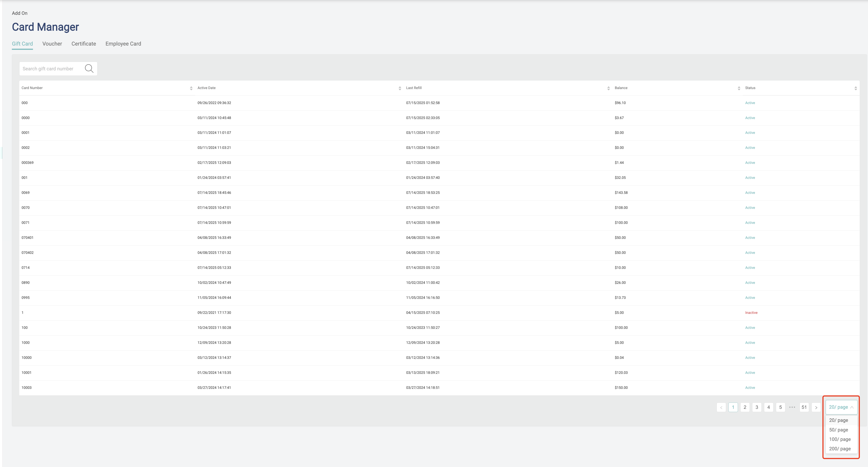Select card number 10003
This screenshot has height=467, width=868.
(27, 388)
